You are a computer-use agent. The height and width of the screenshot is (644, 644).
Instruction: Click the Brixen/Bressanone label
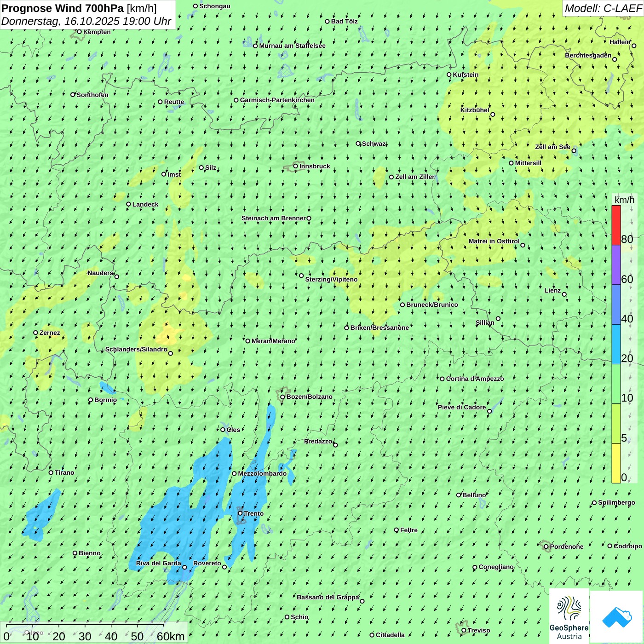379,328
